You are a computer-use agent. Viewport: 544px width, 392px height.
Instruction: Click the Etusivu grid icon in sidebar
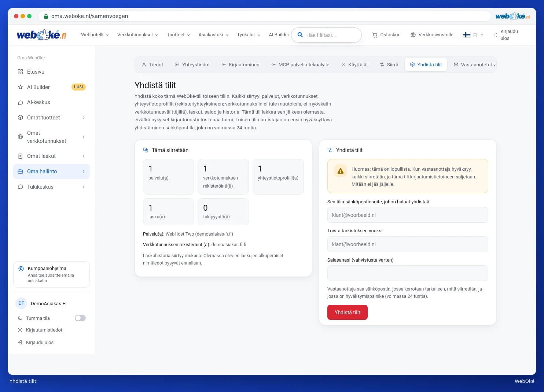[21, 72]
